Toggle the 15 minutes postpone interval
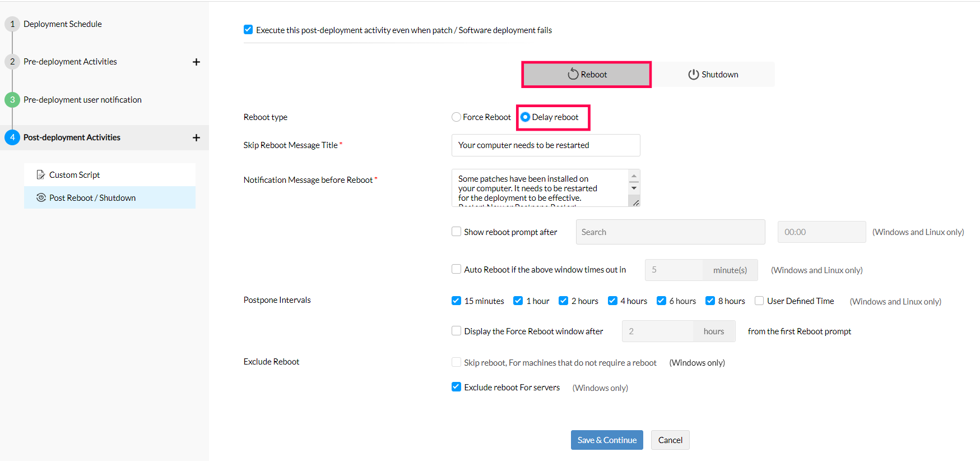This screenshot has width=980, height=461. (457, 301)
